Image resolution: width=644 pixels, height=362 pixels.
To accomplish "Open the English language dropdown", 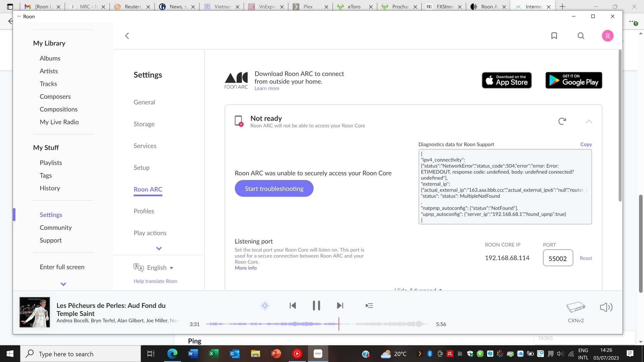I will pyautogui.click(x=160, y=267).
